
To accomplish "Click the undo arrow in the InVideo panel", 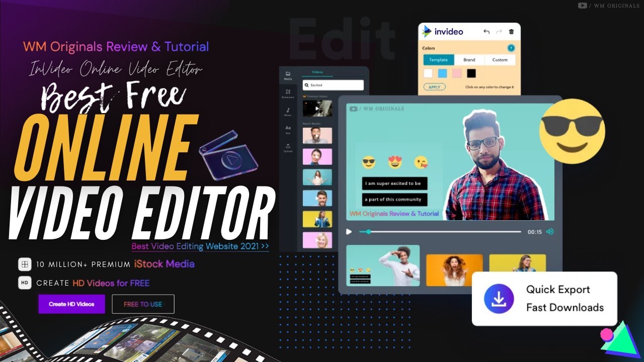I will pos(487,31).
